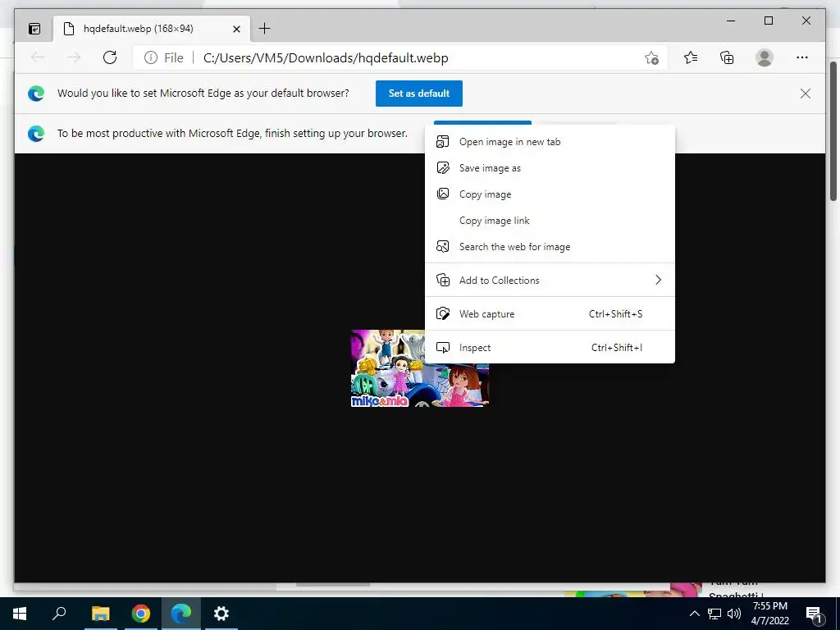Screen dimensions: 840x630
Task: Select Open image in new tab
Action: click(x=550, y=142)
